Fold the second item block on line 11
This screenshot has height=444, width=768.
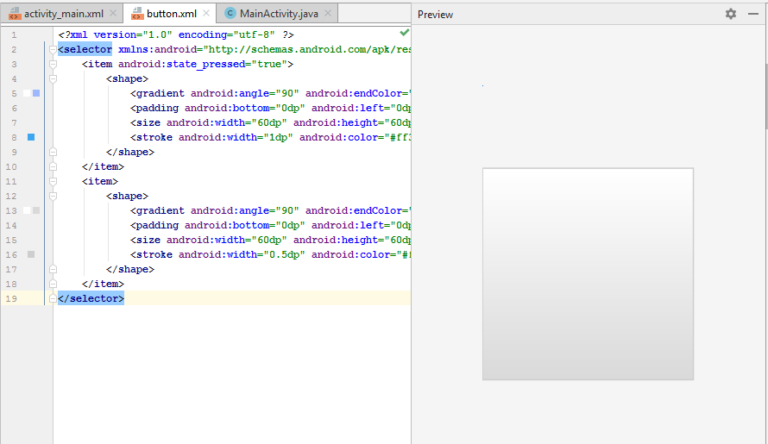[52, 182]
